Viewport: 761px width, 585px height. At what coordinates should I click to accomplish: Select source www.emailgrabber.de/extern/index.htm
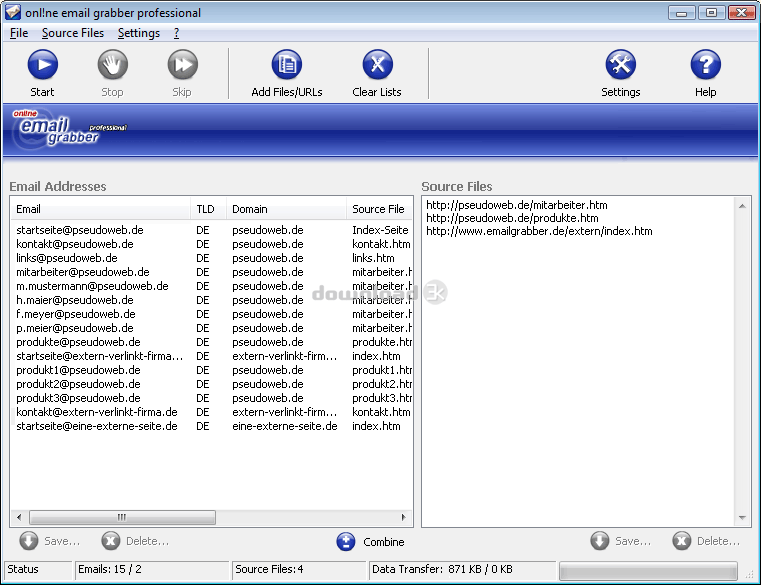(x=539, y=232)
